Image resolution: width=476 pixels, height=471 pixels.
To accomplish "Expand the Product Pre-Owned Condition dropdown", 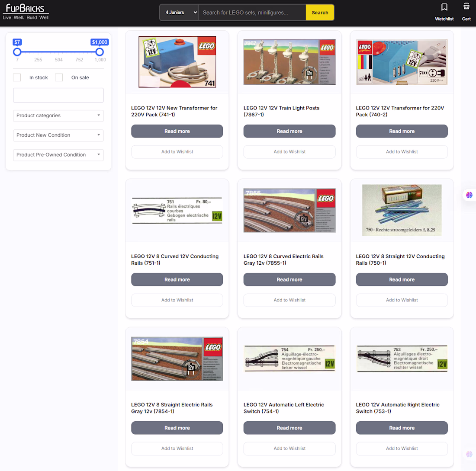I will [58, 155].
